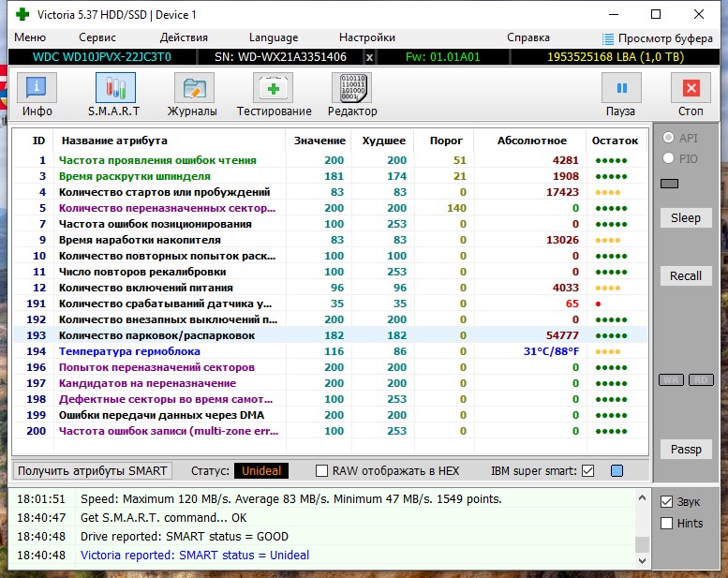728x578 pixels.
Task: Select row Время наработки накопителя
Action: 330,240
